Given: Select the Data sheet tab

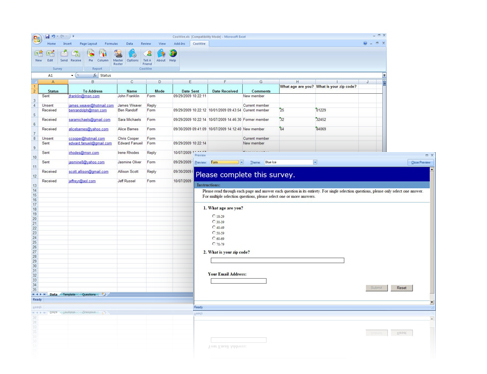Looking at the screenshot, I should pos(53,294).
